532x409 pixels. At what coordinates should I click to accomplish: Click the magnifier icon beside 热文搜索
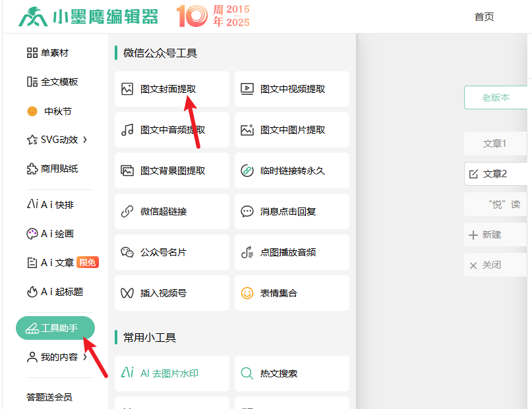pos(247,373)
